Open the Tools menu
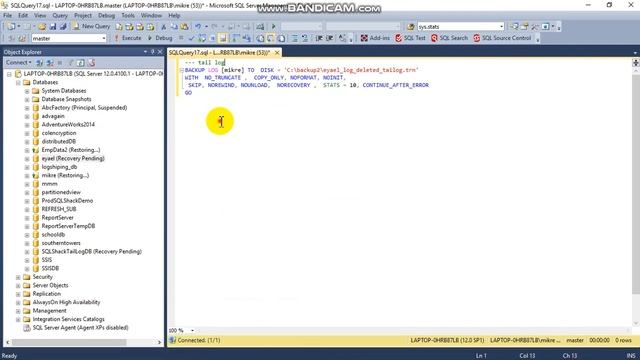 [128, 16]
